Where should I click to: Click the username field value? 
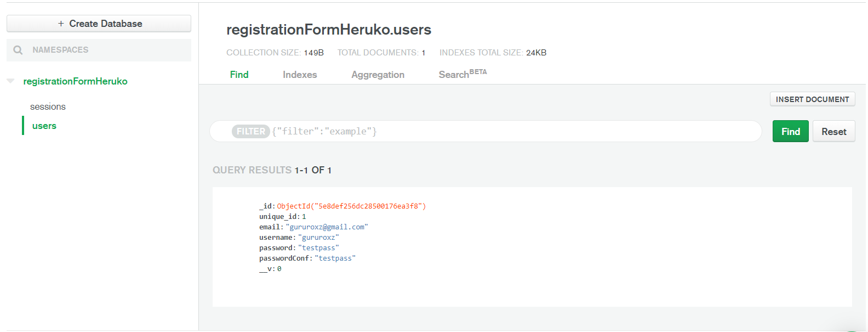point(318,238)
